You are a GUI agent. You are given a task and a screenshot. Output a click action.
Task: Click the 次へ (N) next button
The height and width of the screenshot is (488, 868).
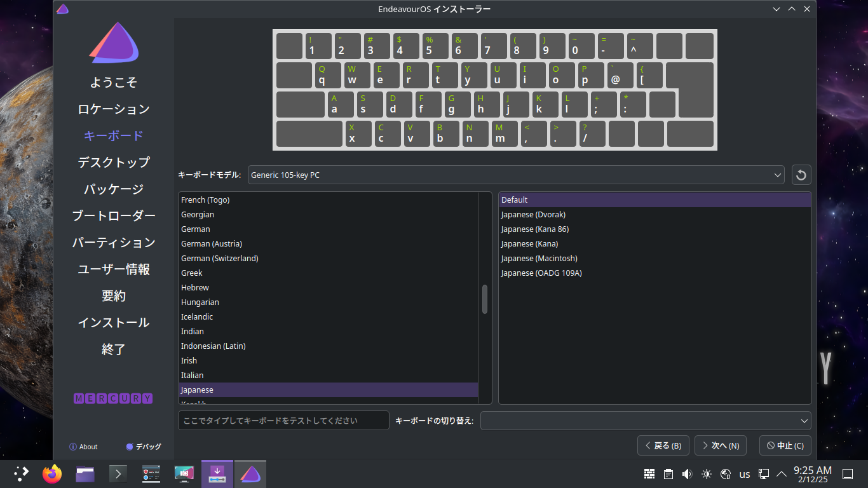(721, 445)
